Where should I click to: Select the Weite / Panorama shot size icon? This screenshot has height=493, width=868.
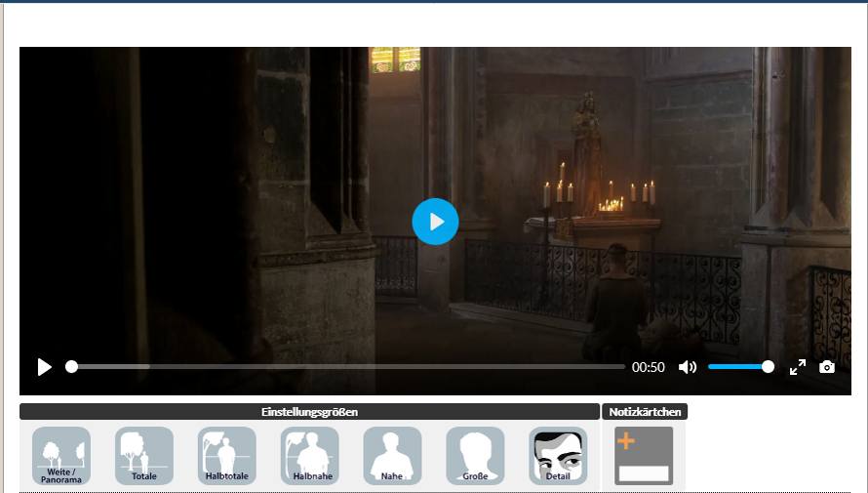coord(61,456)
